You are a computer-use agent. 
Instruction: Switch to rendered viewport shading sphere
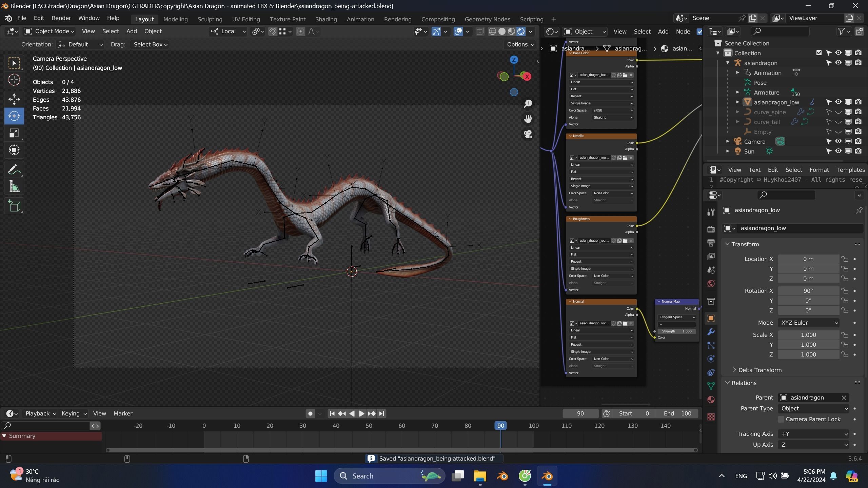click(x=521, y=32)
